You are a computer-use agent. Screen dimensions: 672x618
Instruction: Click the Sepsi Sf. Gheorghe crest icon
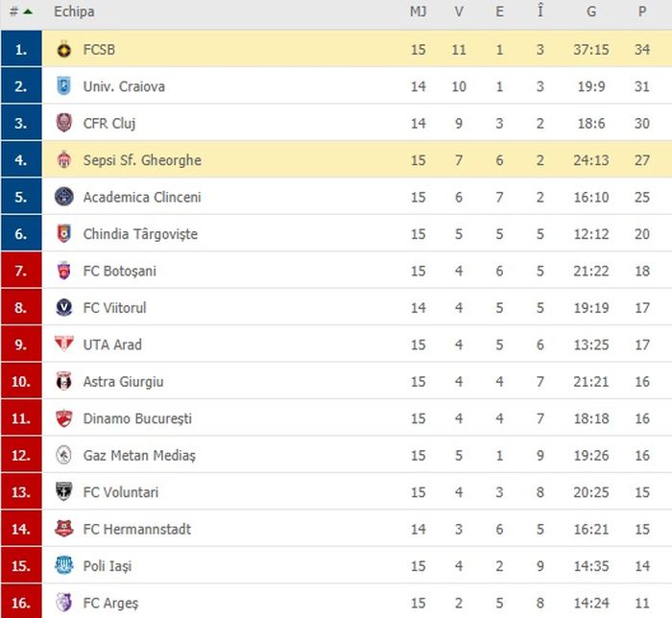64,160
